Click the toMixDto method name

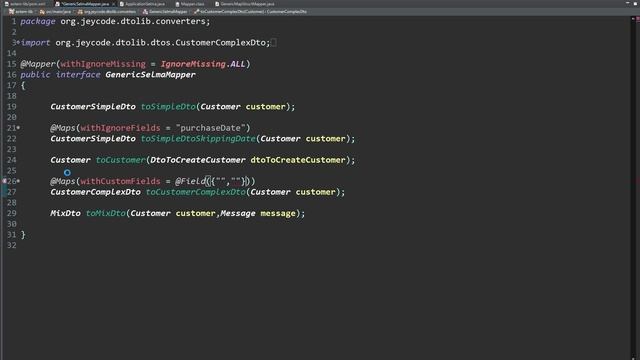106,213
